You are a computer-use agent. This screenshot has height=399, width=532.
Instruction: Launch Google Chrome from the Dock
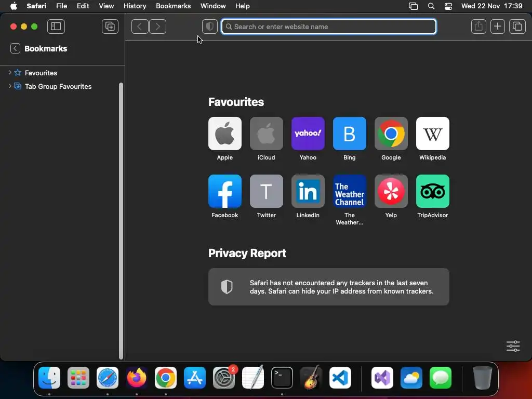[x=166, y=378]
